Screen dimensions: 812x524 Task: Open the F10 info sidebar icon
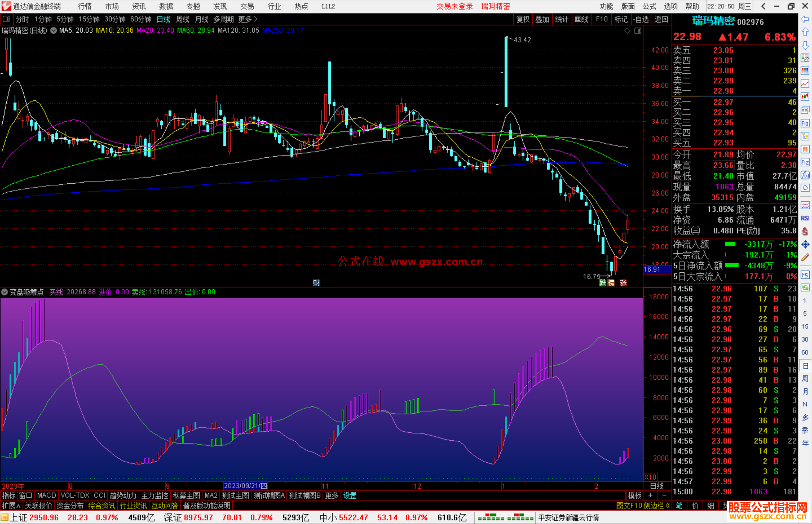(x=805, y=123)
